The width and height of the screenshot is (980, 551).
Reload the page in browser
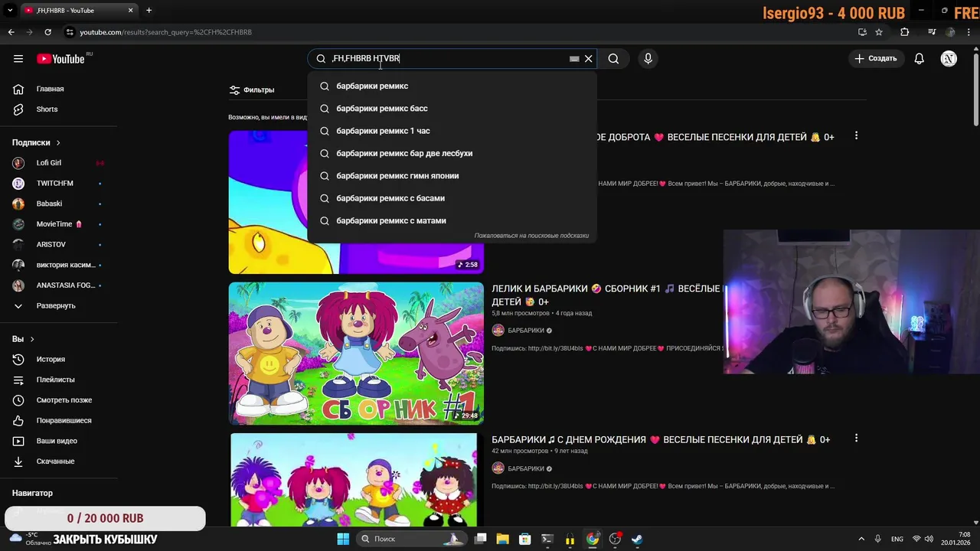[47, 32]
